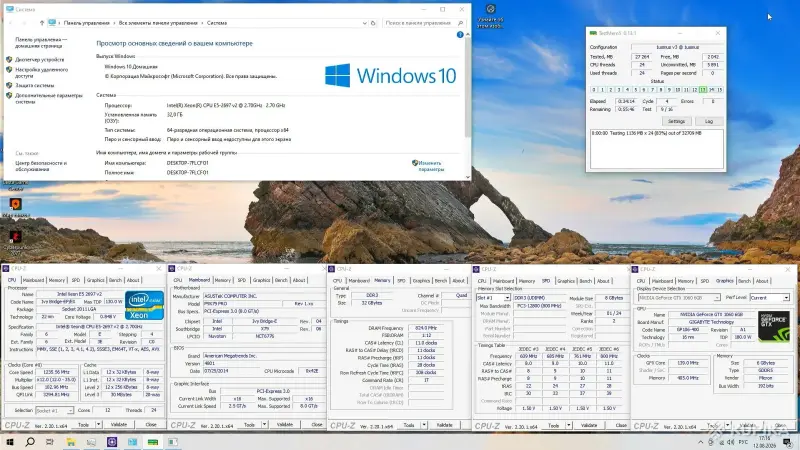The height and width of the screenshot is (450, 800).
Task: Open Task View from the taskbar
Action: pos(49,442)
